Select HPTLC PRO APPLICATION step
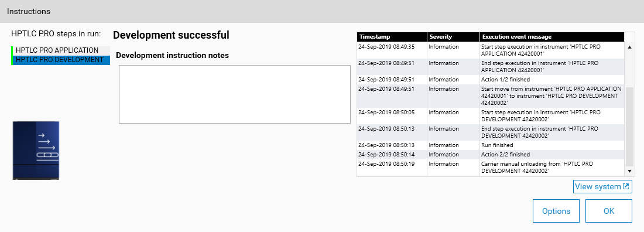Viewport: 644px width, 232px height. pos(61,50)
